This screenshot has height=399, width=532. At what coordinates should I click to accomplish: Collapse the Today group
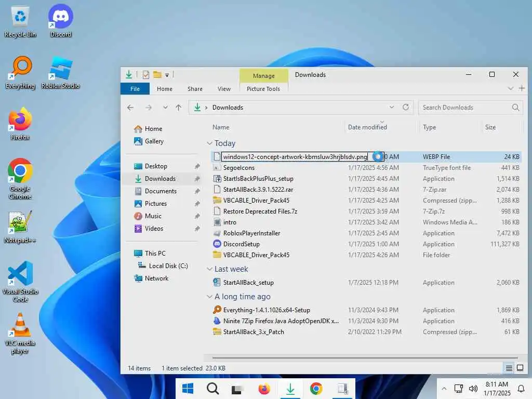(x=210, y=143)
